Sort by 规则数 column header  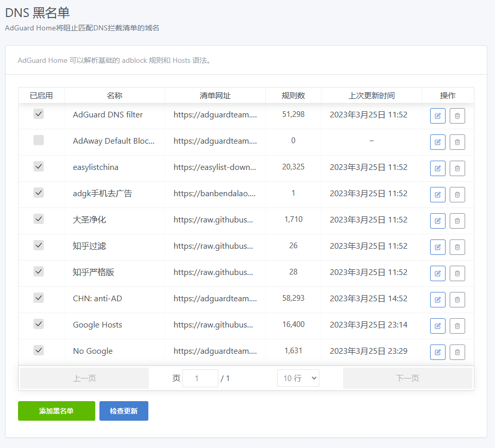[x=293, y=96]
